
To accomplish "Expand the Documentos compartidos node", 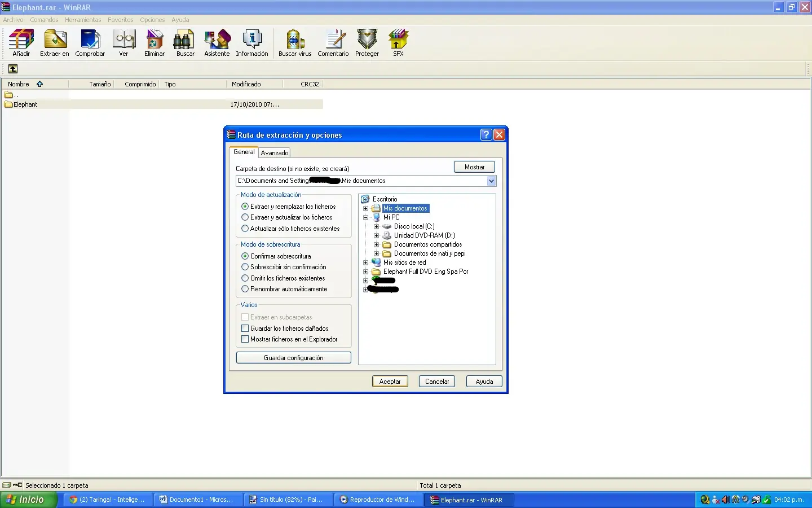I will [376, 244].
